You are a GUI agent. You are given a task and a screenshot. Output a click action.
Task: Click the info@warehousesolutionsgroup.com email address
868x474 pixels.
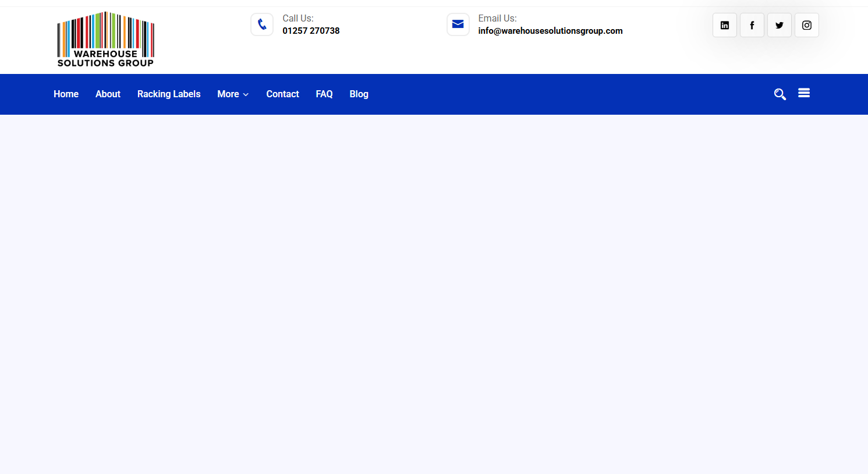coord(550,31)
